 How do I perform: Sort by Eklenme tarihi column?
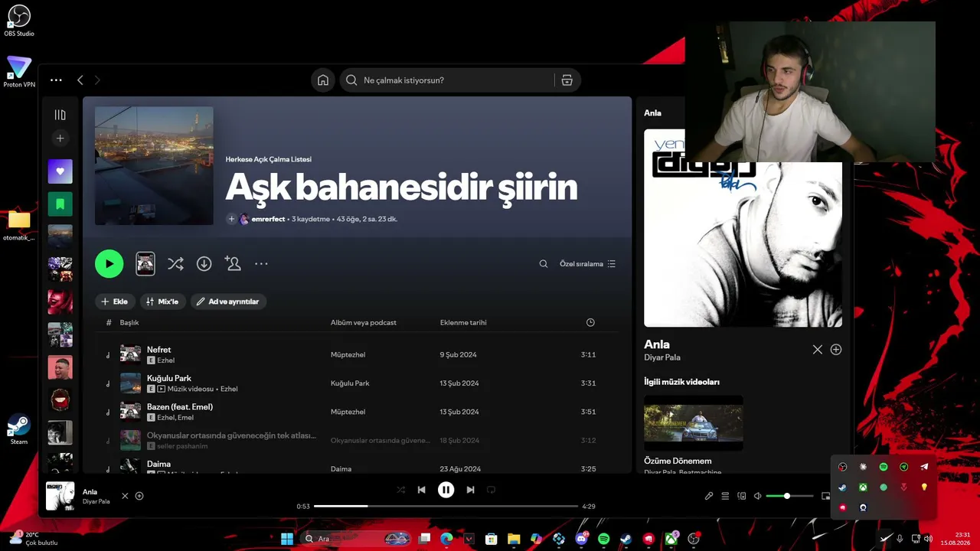pos(463,323)
